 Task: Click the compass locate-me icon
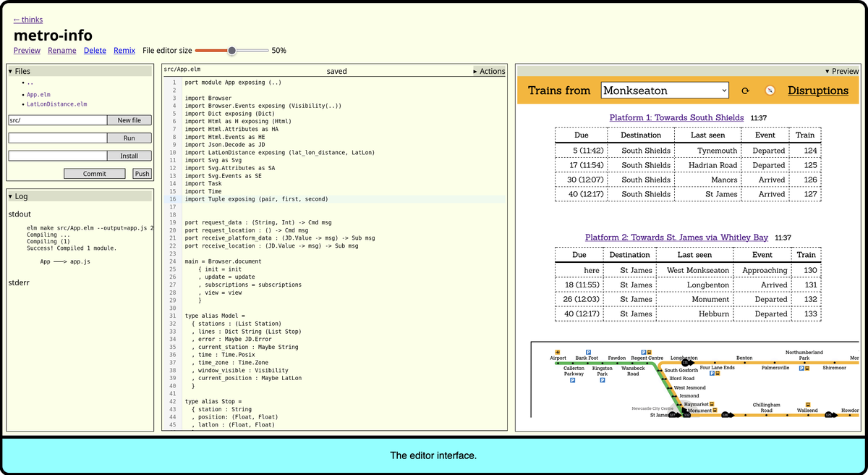pyautogui.click(x=770, y=91)
